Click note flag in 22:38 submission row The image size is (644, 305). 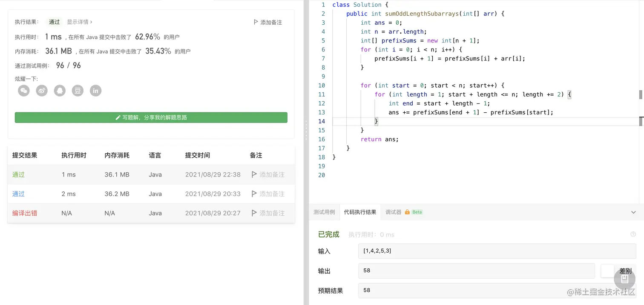[254, 174]
